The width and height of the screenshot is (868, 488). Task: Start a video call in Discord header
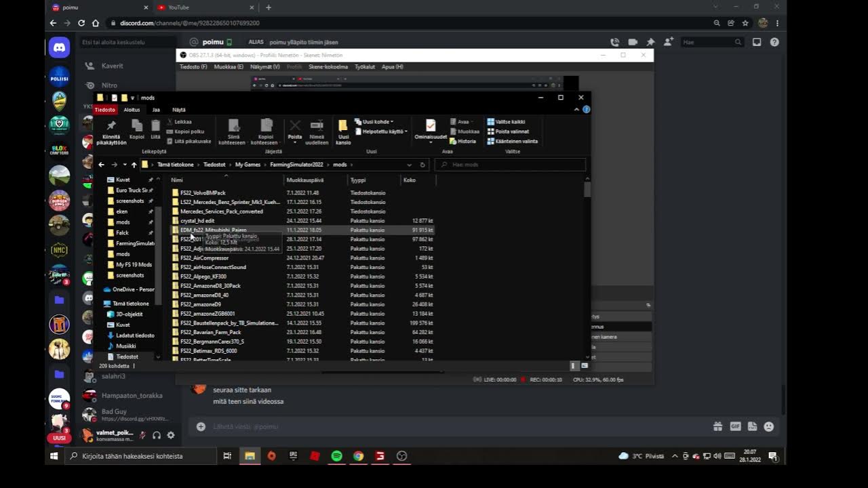point(633,42)
